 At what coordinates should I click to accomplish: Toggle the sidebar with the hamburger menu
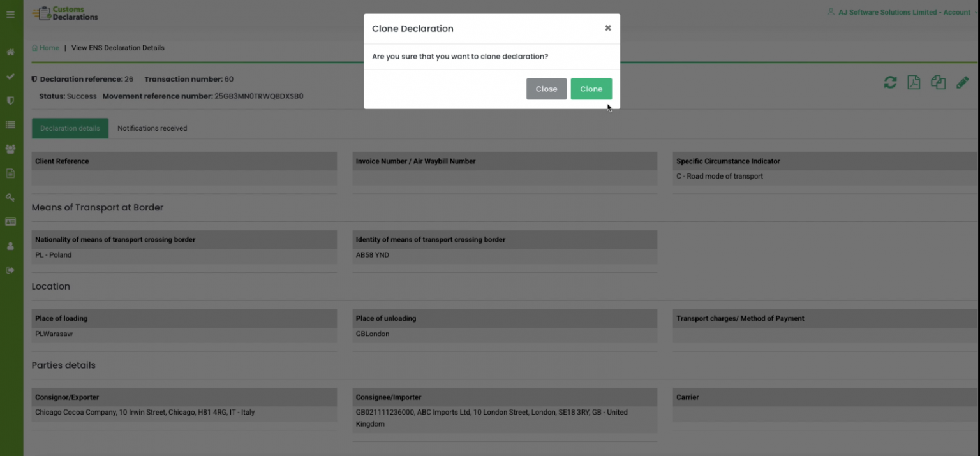(x=10, y=14)
